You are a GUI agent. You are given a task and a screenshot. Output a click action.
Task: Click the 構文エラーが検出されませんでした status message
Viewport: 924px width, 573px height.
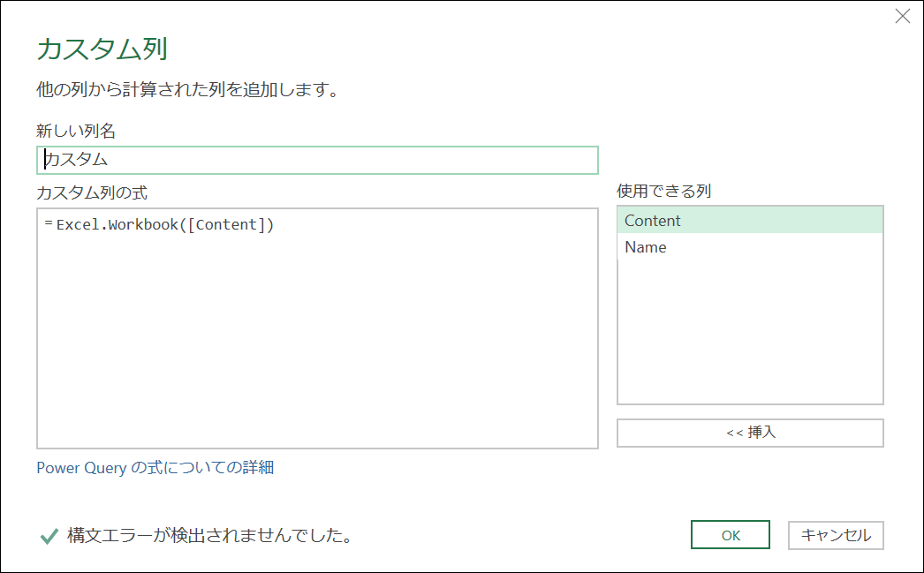pyautogui.click(x=209, y=535)
